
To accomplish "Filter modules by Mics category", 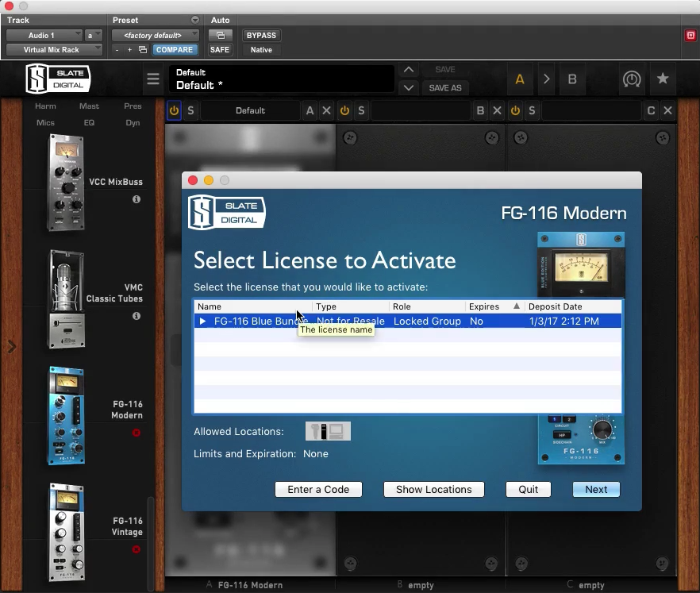I will coord(45,122).
